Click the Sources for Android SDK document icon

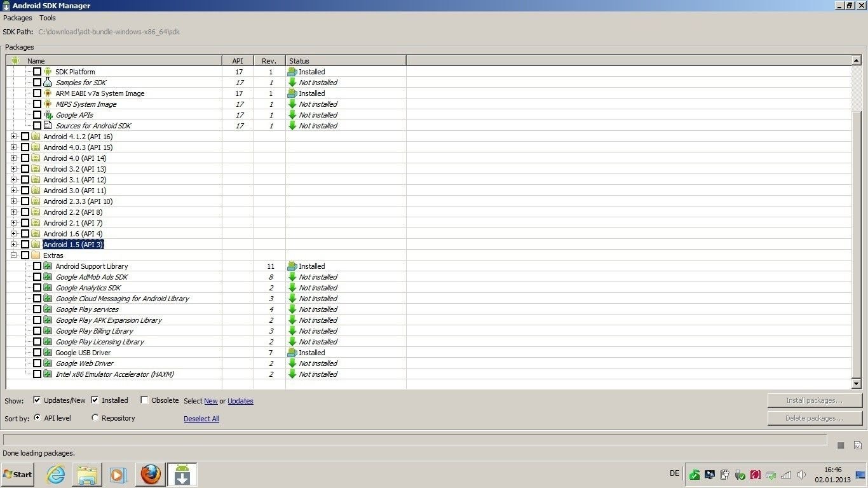coord(48,126)
